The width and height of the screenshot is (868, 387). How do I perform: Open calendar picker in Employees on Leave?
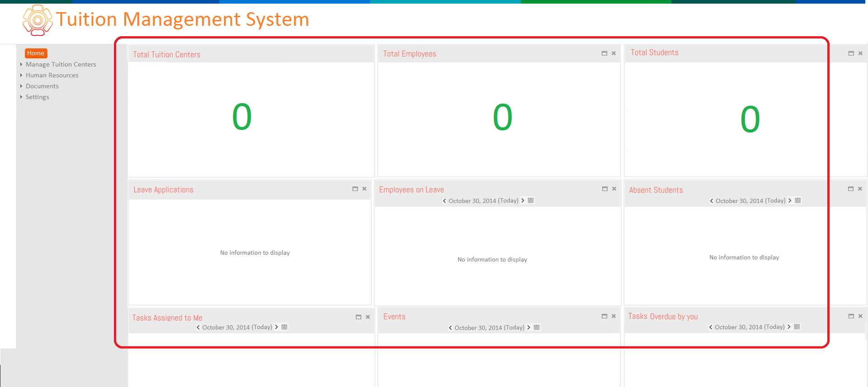pos(531,201)
